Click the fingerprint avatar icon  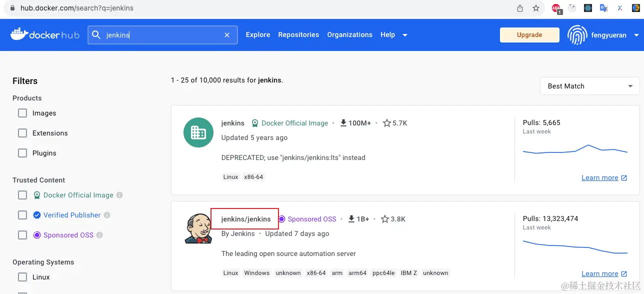click(x=577, y=35)
